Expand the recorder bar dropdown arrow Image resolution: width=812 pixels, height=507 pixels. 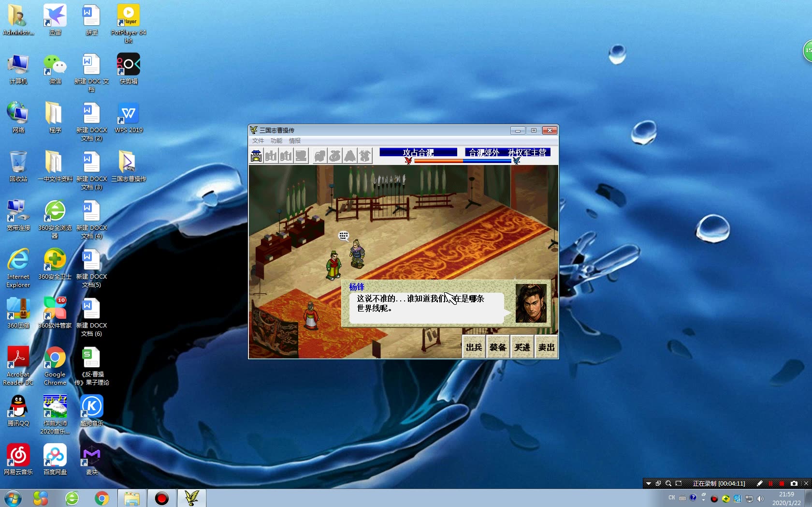[649, 483]
